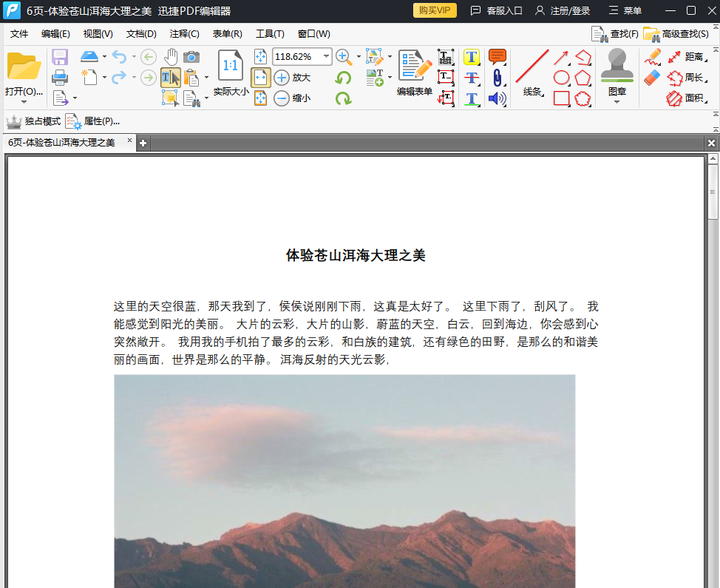Click the blue Scan icon
The height and width of the screenshot is (588, 720).
click(x=89, y=56)
